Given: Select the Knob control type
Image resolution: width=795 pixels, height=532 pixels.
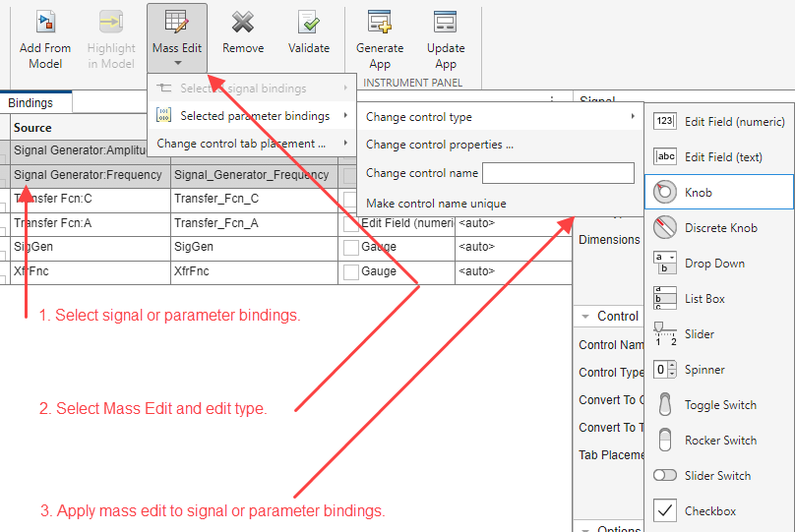Looking at the screenshot, I should coord(719,192).
